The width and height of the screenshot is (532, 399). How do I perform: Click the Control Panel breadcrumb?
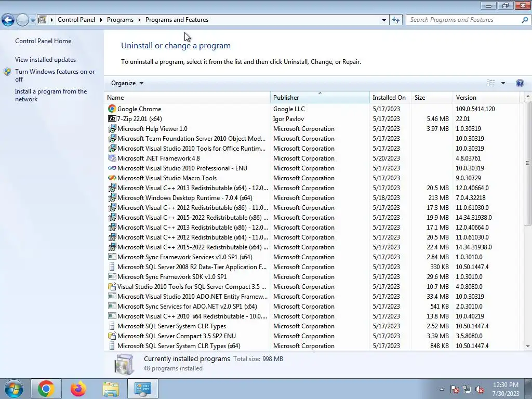(76, 20)
